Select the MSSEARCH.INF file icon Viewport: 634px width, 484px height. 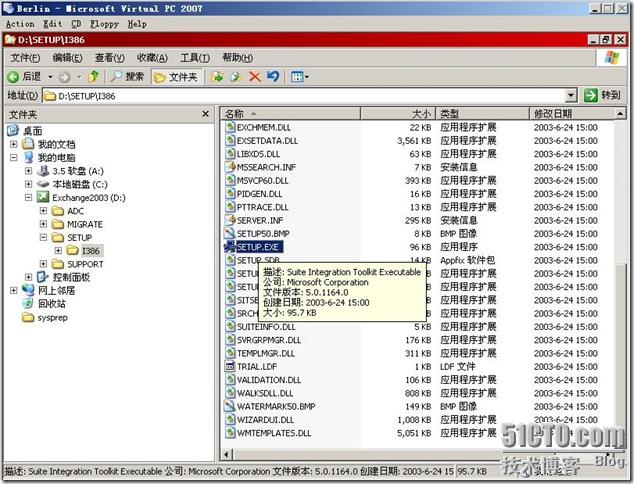(x=230, y=167)
